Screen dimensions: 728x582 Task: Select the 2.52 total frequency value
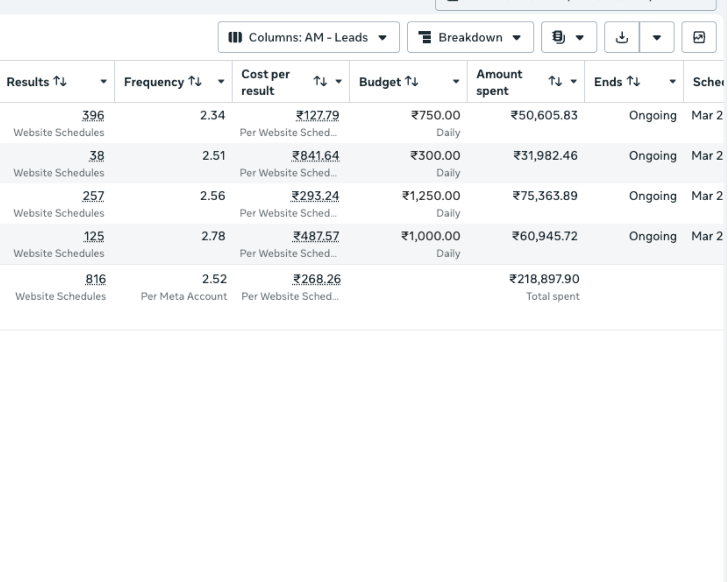coord(214,279)
